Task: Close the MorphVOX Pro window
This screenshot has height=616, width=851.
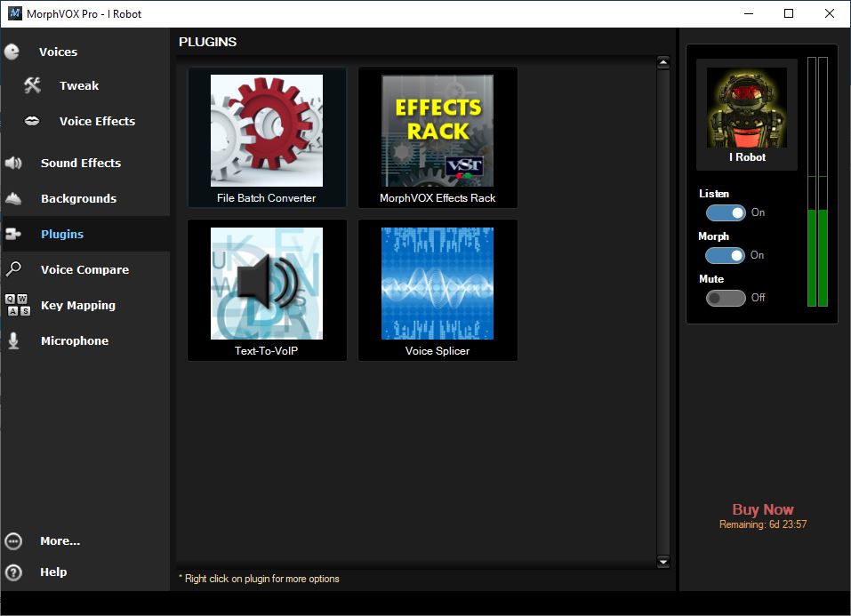Action: (830, 13)
